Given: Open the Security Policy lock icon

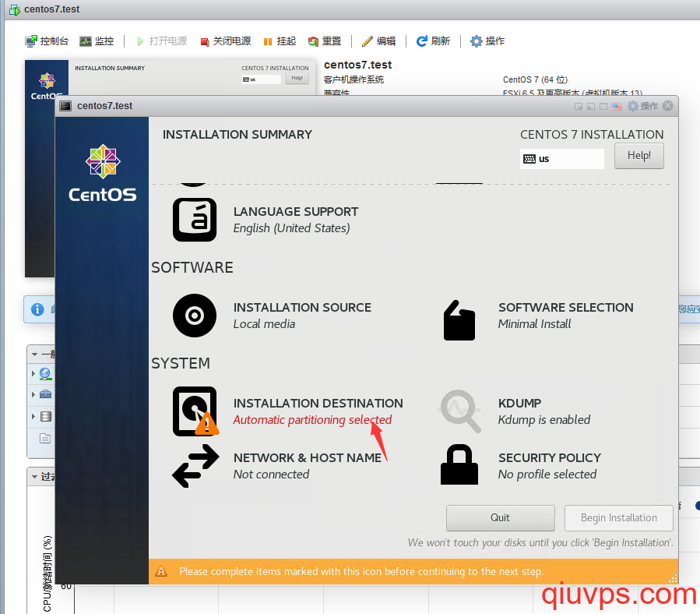Looking at the screenshot, I should (459, 464).
